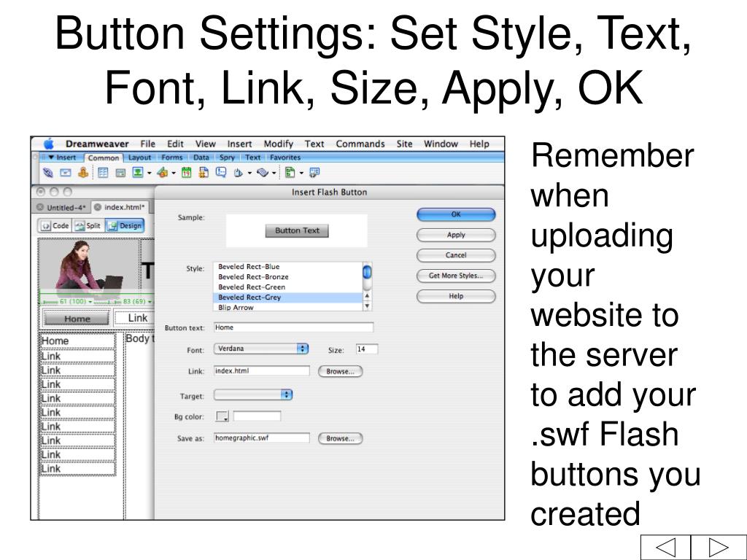This screenshot has height=560, width=747.
Task: Open the File menu
Action: coord(147,144)
